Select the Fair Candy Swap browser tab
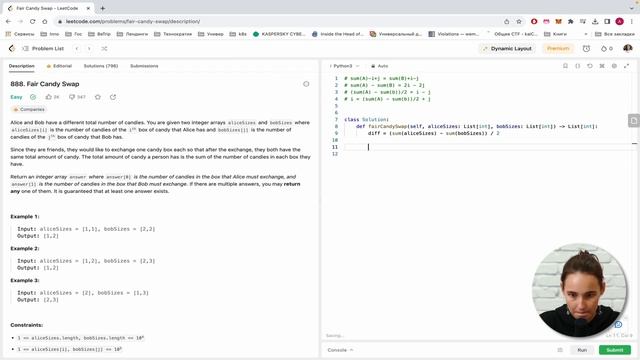 [49, 8]
